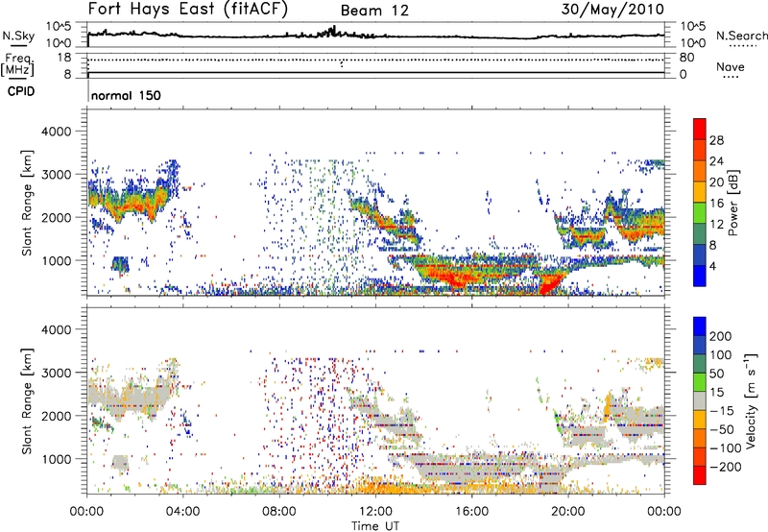This screenshot has width=768, height=532.
Task: Pick the yellow 16–20 dB Power colorbar segment
Action: pyautogui.click(x=700, y=192)
